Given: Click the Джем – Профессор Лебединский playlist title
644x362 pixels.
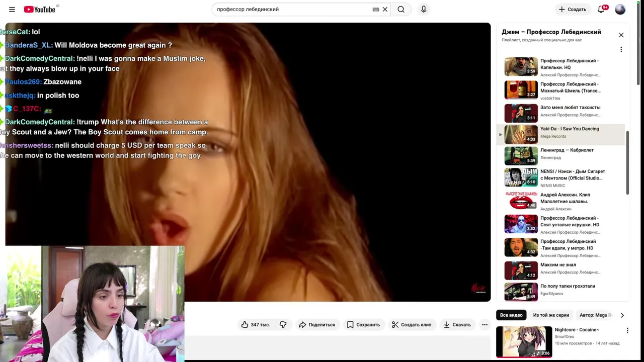Looking at the screenshot, I should tap(551, 32).
